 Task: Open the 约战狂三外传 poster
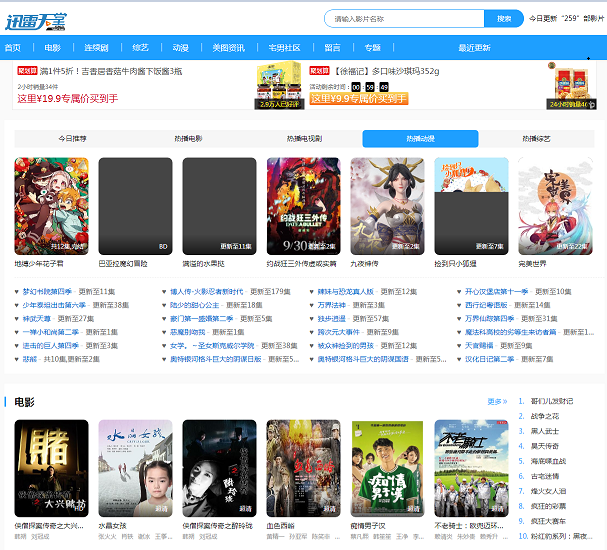coord(303,205)
